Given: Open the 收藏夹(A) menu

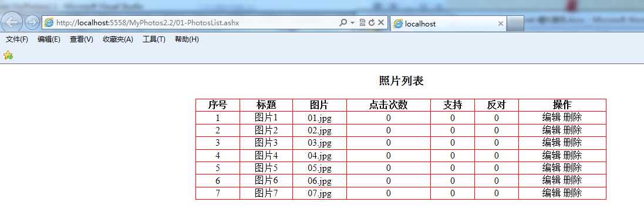Looking at the screenshot, I should click(x=118, y=39).
